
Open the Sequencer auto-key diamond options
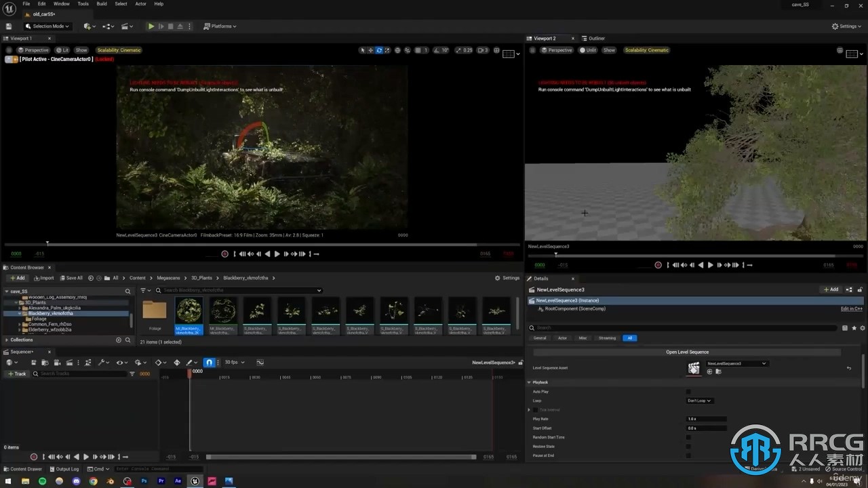point(160,363)
